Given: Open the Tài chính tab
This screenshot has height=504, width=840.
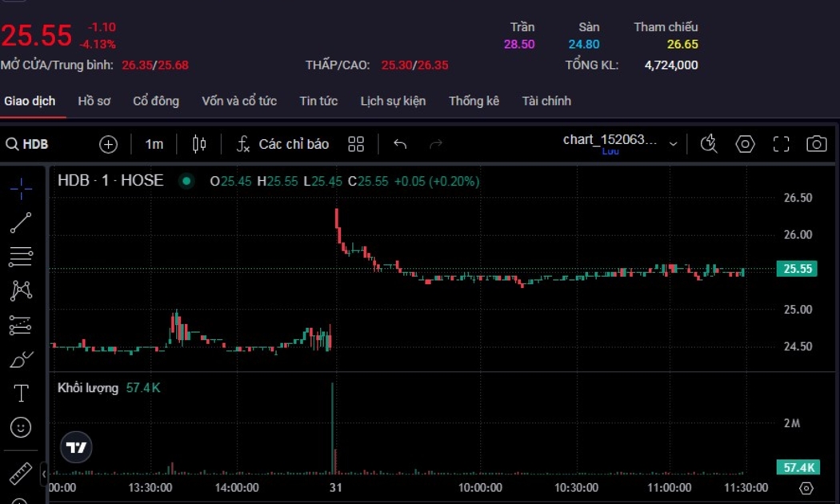Looking at the screenshot, I should 546,101.
